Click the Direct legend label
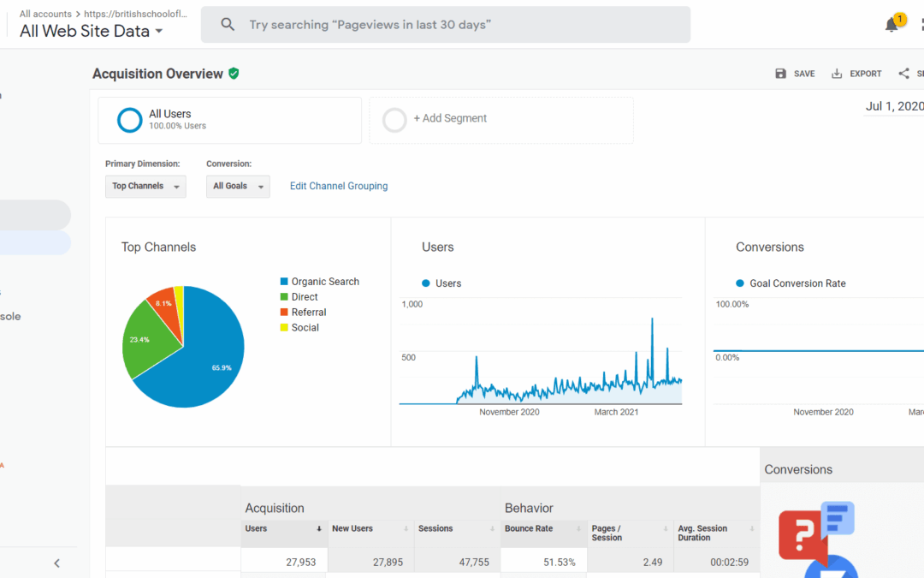The height and width of the screenshot is (578, 924). click(x=305, y=296)
